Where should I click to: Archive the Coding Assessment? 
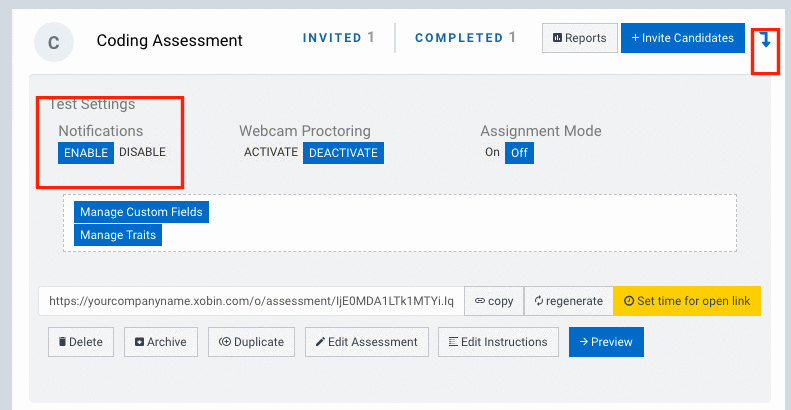tap(161, 342)
